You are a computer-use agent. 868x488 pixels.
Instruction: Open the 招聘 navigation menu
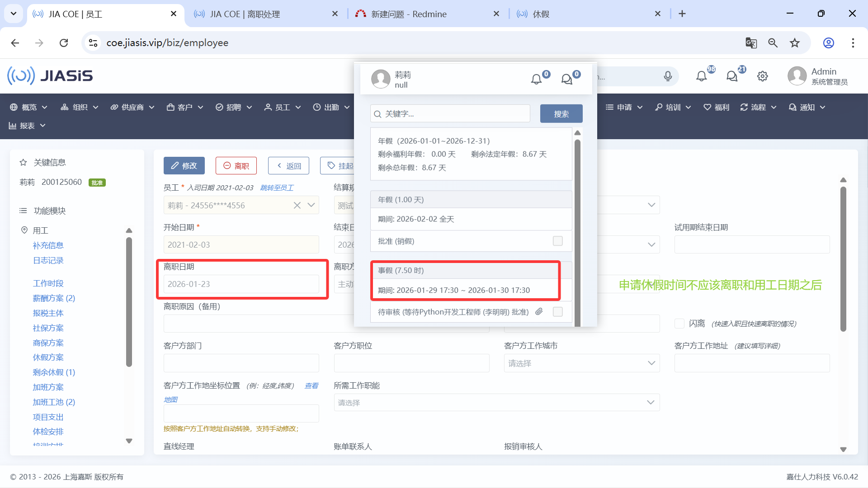pos(234,107)
